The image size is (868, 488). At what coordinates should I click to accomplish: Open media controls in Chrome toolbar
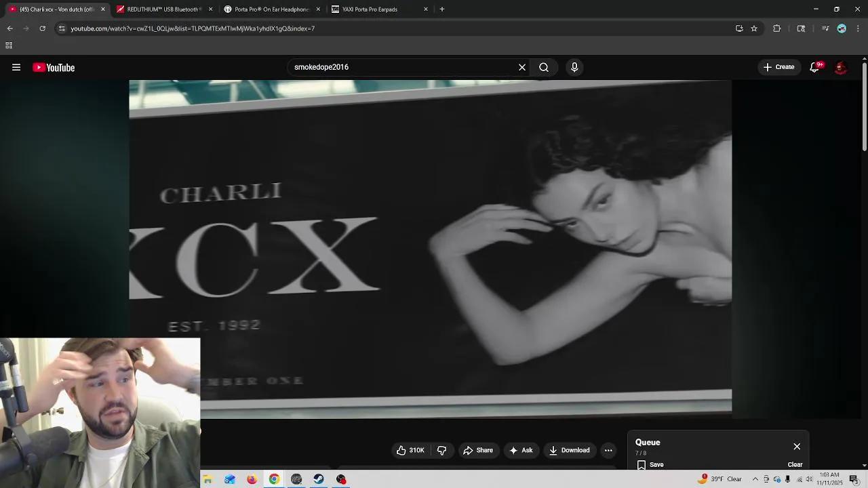coord(825,28)
